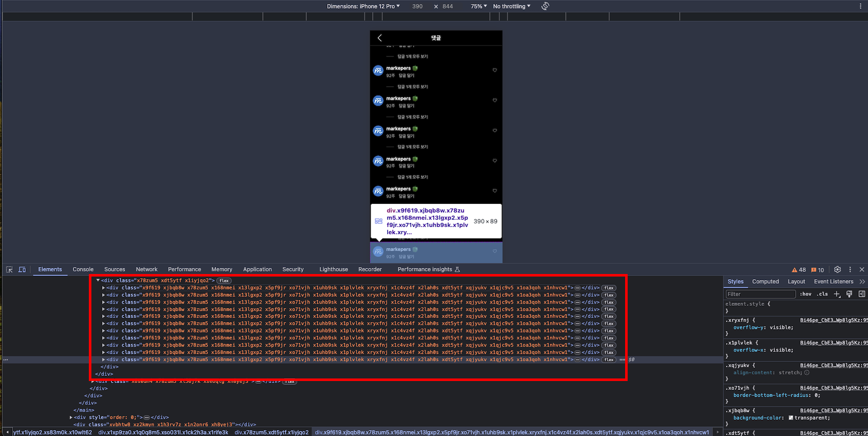Collapse the x78zum5 xdt5ytf x1iyjqo2 div node
This screenshot has height=436, width=868.
pyautogui.click(x=98, y=281)
